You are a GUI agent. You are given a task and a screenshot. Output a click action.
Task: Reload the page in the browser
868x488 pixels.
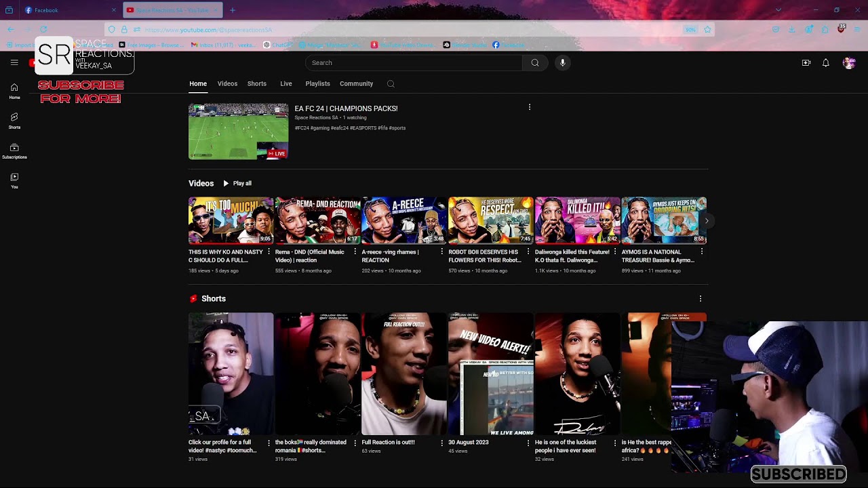coord(43,30)
